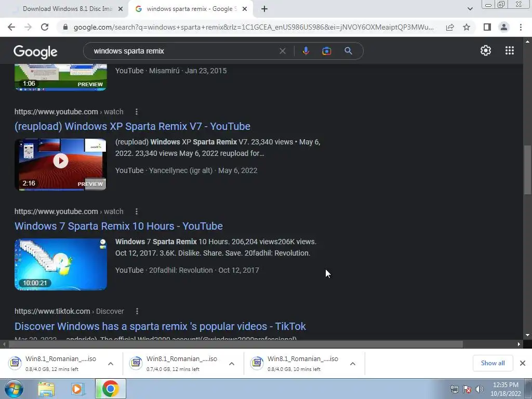The image size is (532, 399).
Task: Open options for Windows 7 Sparta Remix result
Action: [x=137, y=211]
